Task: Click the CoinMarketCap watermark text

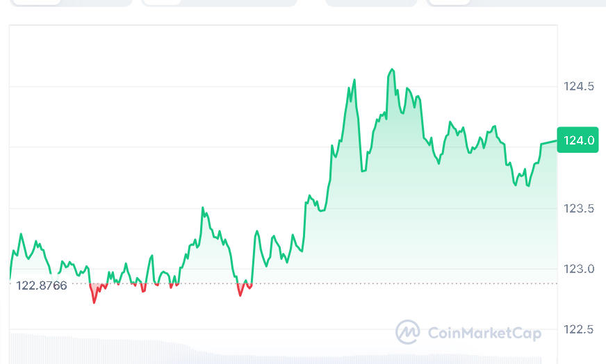Action: pos(484,333)
